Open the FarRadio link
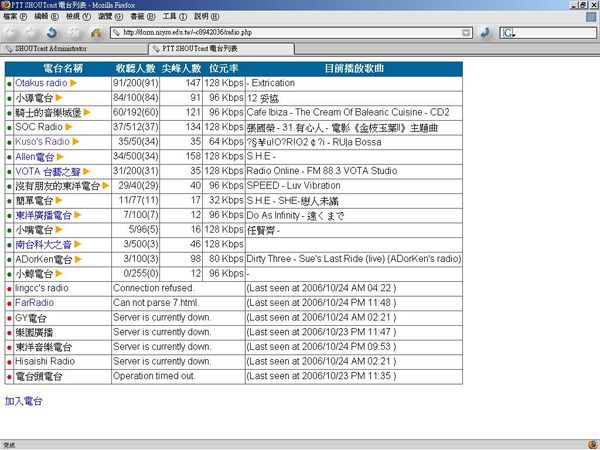This screenshot has width=600, height=450. (x=34, y=303)
